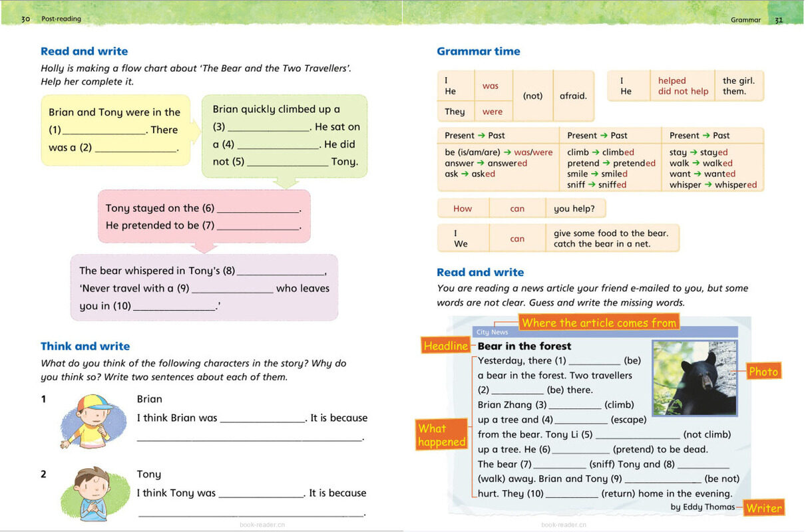The height and width of the screenshot is (532, 808).
Task: Click the book-reader.cn watermark
Action: (x=262, y=524)
